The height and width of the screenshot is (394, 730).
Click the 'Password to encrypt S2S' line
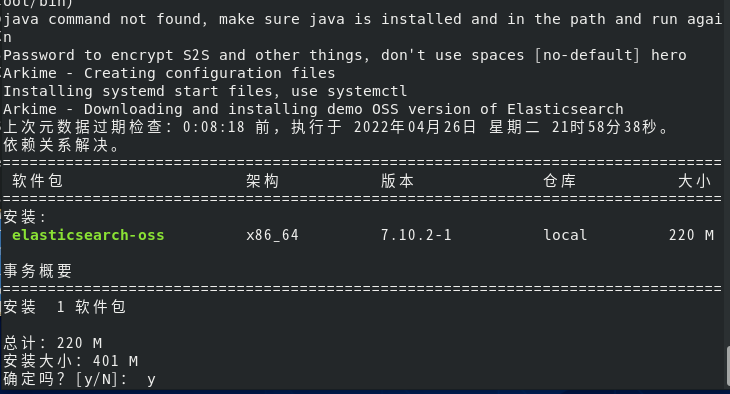345,55
